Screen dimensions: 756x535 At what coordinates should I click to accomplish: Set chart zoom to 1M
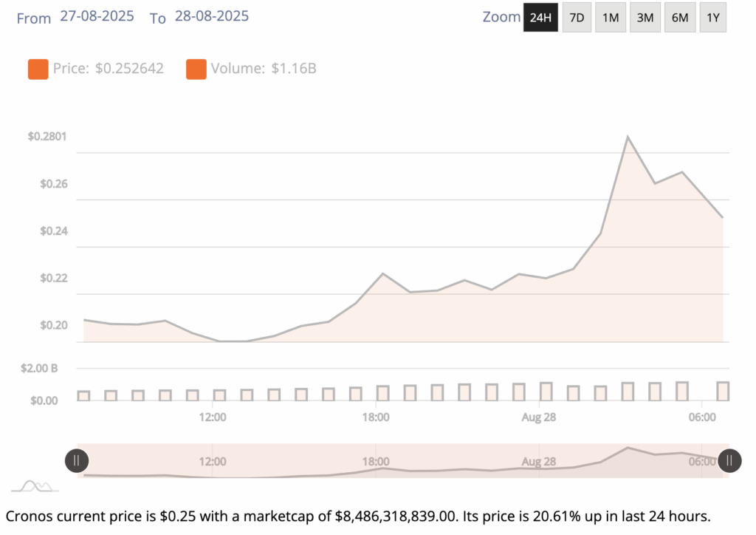point(611,18)
